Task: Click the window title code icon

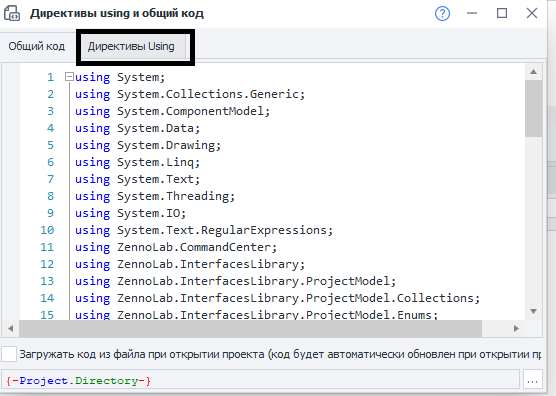Action: 12,13
